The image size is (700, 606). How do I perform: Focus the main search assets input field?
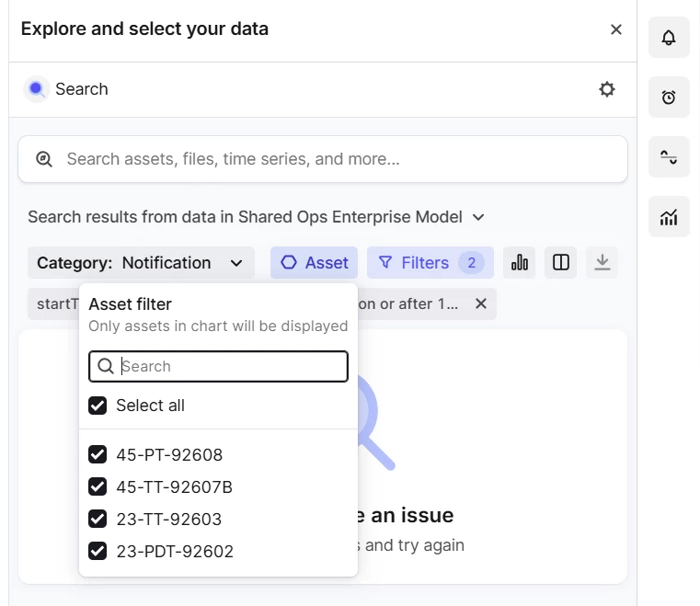[x=323, y=159]
